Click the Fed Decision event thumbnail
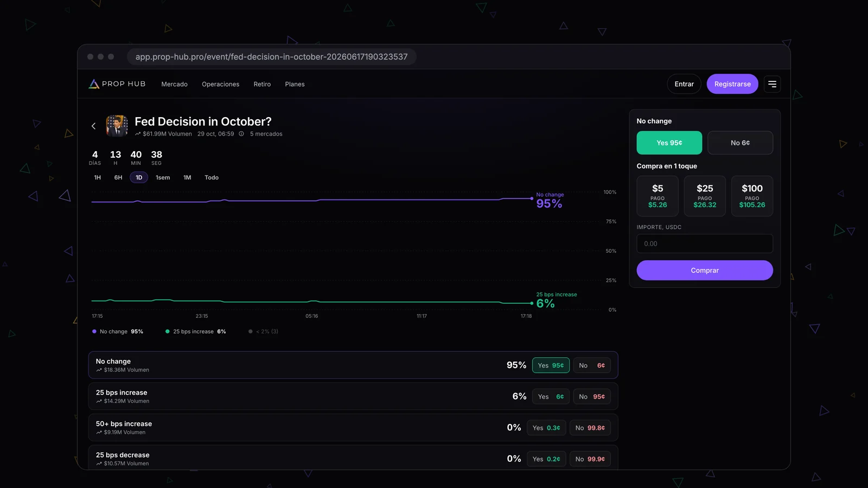 117,126
